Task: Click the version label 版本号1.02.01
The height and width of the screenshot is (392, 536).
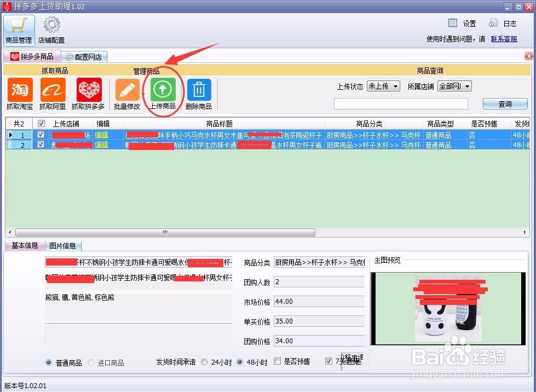Action: (x=25, y=385)
